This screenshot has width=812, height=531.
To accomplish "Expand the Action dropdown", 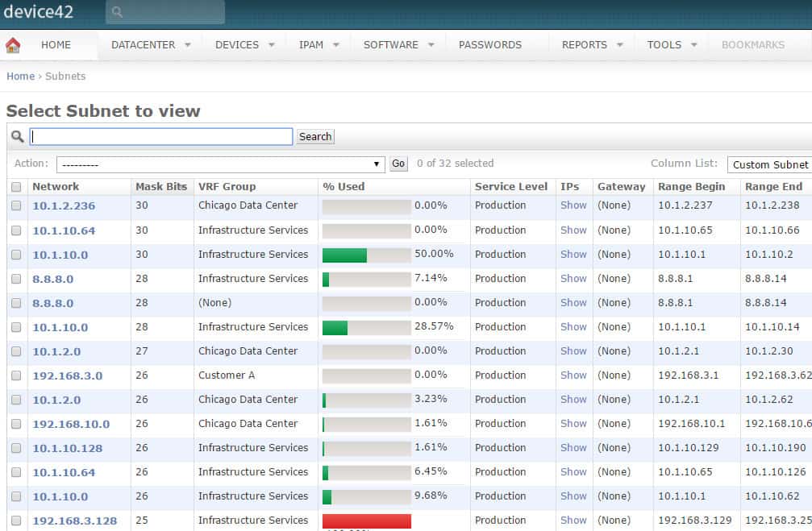I will click(x=221, y=164).
